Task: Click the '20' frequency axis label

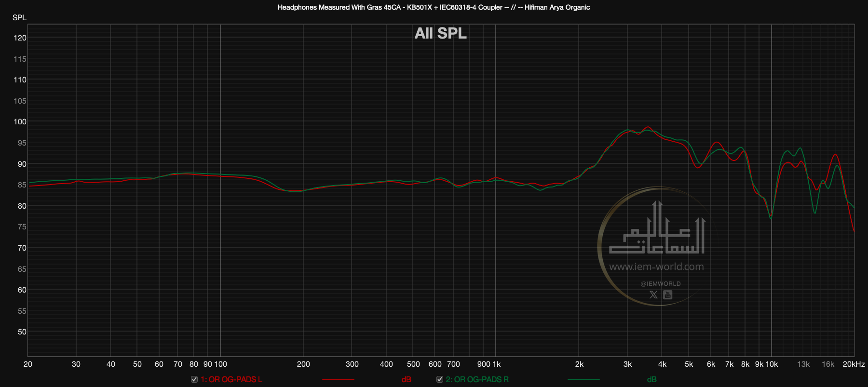Action: click(28, 364)
